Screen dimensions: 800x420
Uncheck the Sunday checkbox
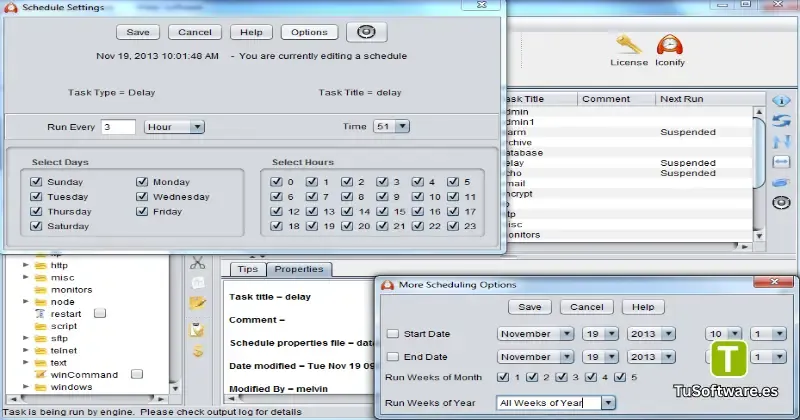(x=36, y=182)
